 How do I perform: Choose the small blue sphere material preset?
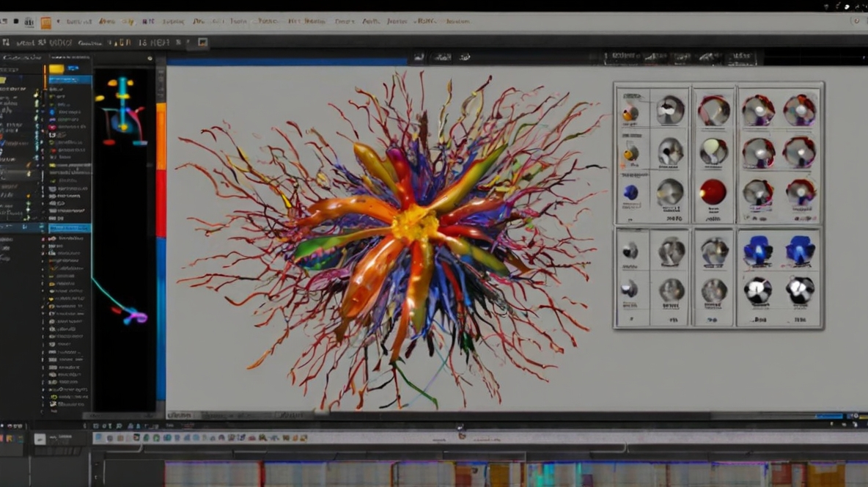pos(630,192)
